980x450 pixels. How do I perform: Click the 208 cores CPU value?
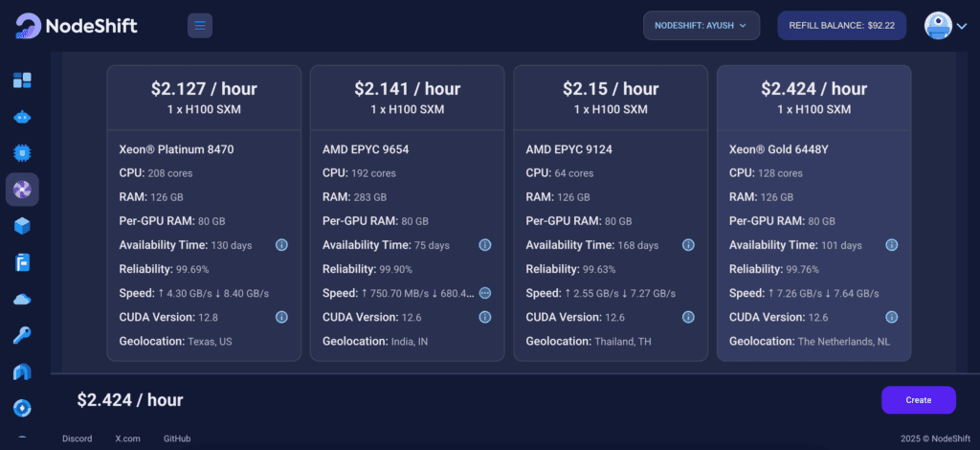(170, 173)
